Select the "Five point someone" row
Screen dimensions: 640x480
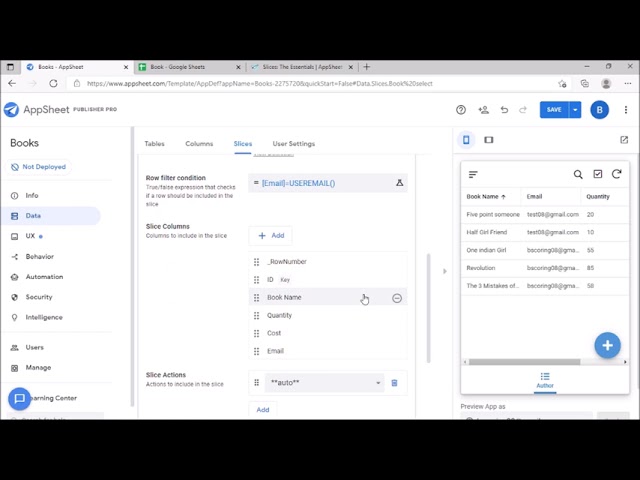click(x=545, y=215)
